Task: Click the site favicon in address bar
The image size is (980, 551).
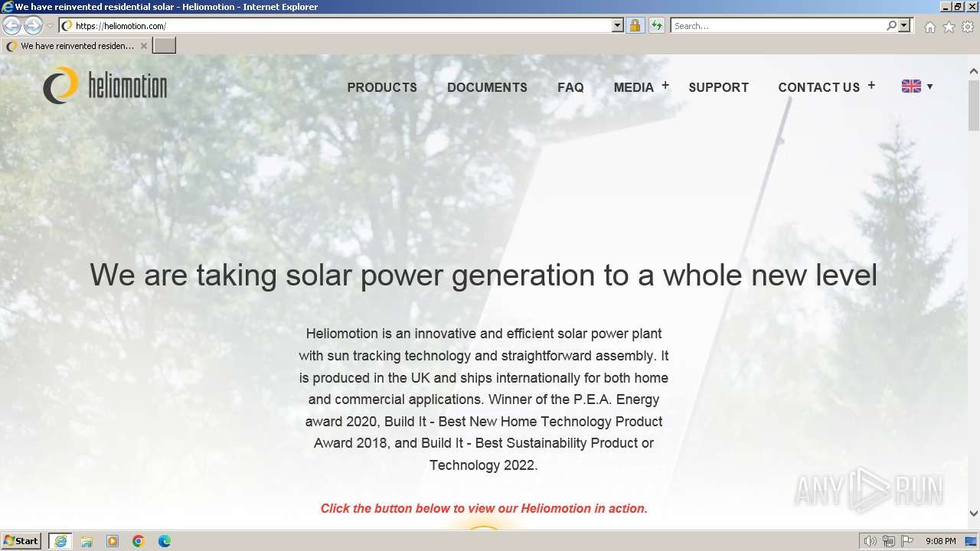Action: point(67,25)
